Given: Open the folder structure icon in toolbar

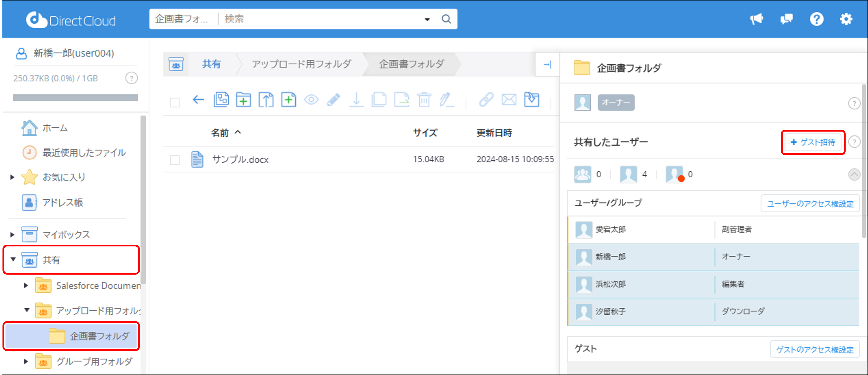Looking at the screenshot, I should (221, 100).
